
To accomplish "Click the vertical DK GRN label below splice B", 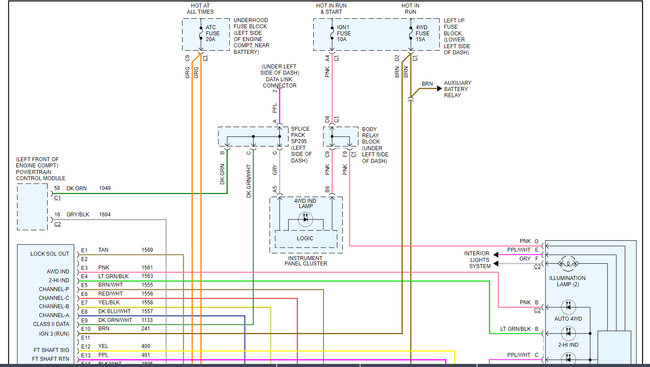I will pyautogui.click(x=222, y=175).
